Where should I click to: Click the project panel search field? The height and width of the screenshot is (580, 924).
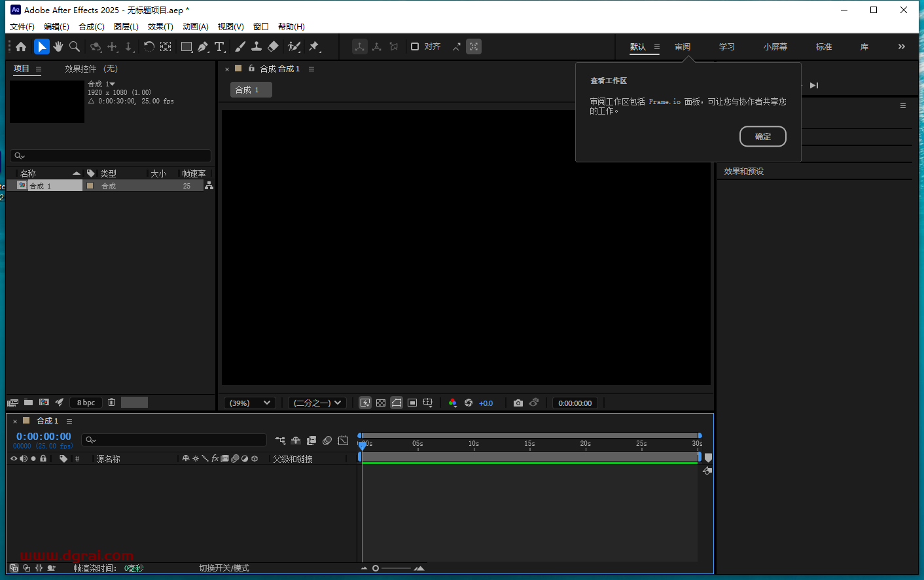pos(111,156)
